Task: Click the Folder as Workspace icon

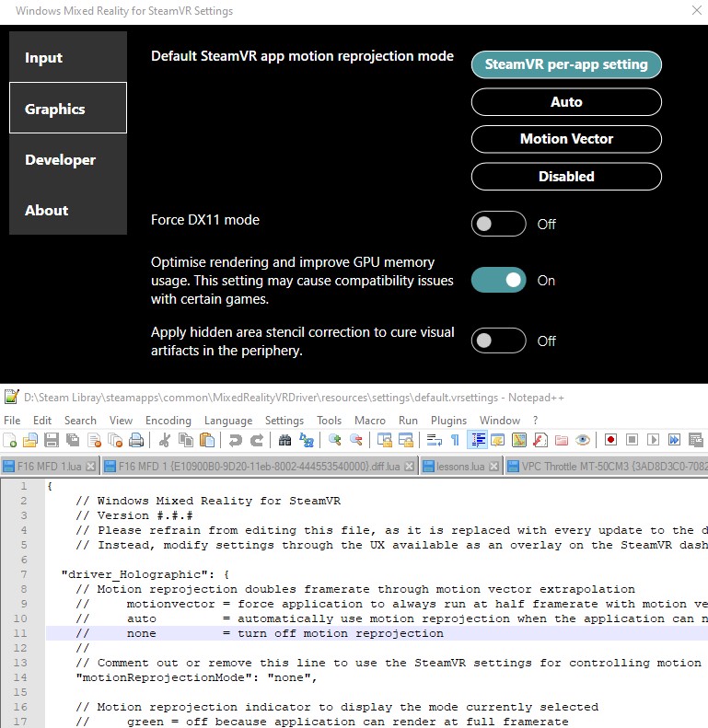Action: click(562, 440)
